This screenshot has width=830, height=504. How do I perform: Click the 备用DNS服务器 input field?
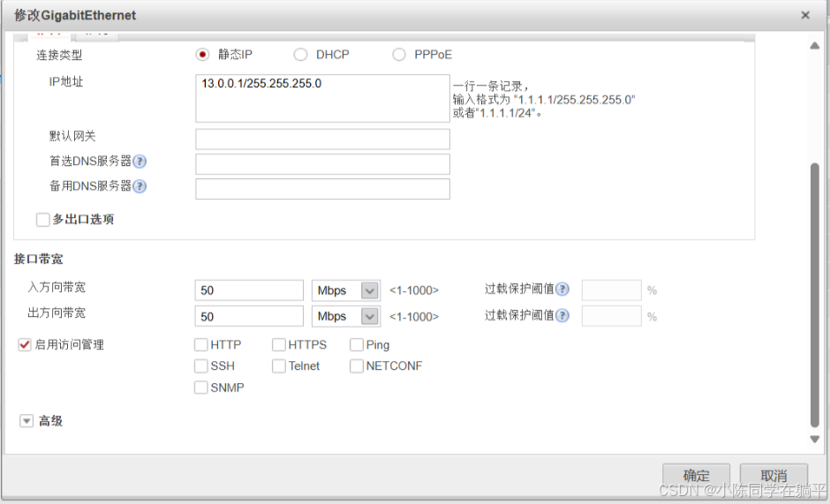(x=323, y=189)
